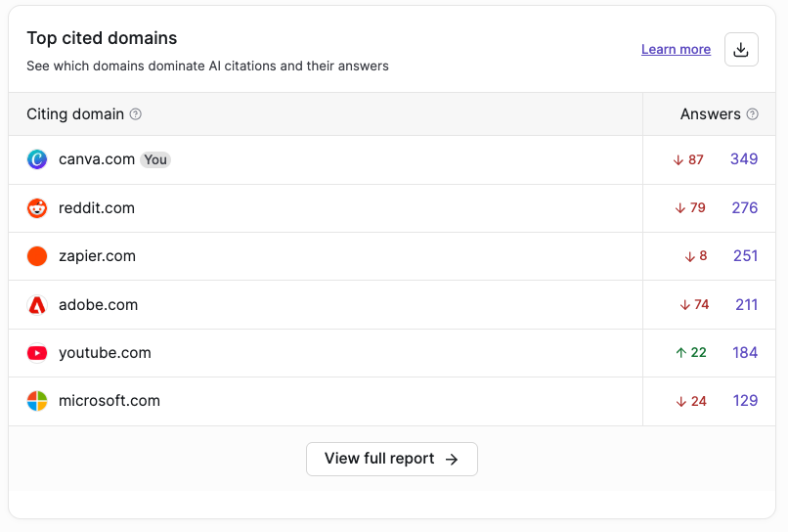Open the Answers column help icon
The image size is (788, 532).
(753, 114)
